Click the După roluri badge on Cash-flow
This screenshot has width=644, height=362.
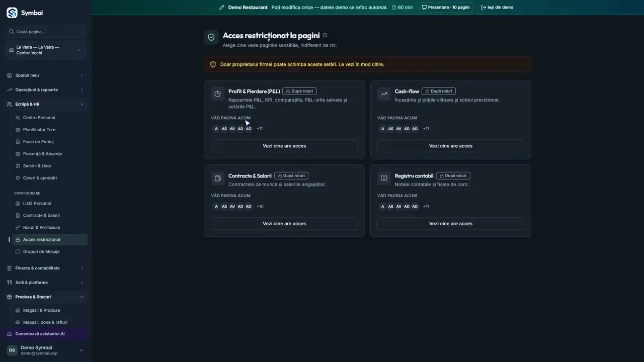pos(438,92)
